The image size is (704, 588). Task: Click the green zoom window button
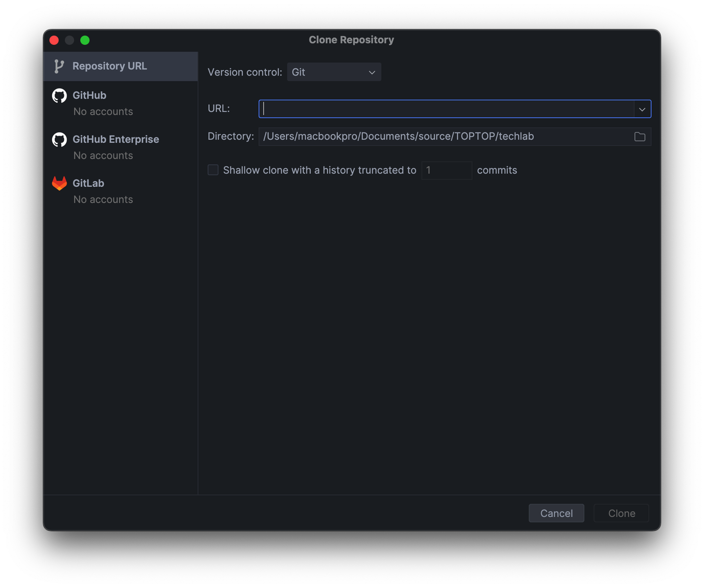click(x=85, y=40)
